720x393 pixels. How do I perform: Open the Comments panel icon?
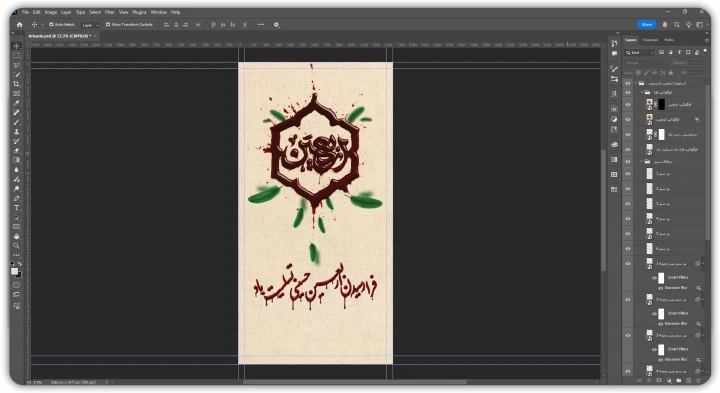click(x=614, y=54)
